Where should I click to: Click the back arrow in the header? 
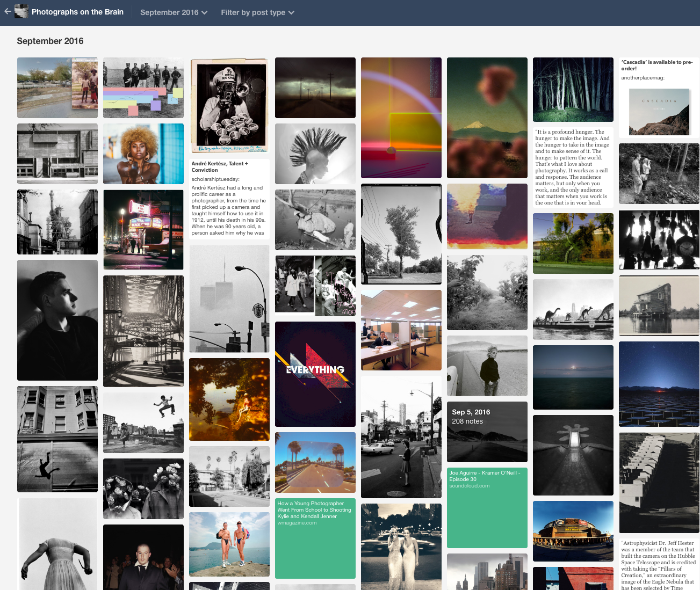coord(8,11)
